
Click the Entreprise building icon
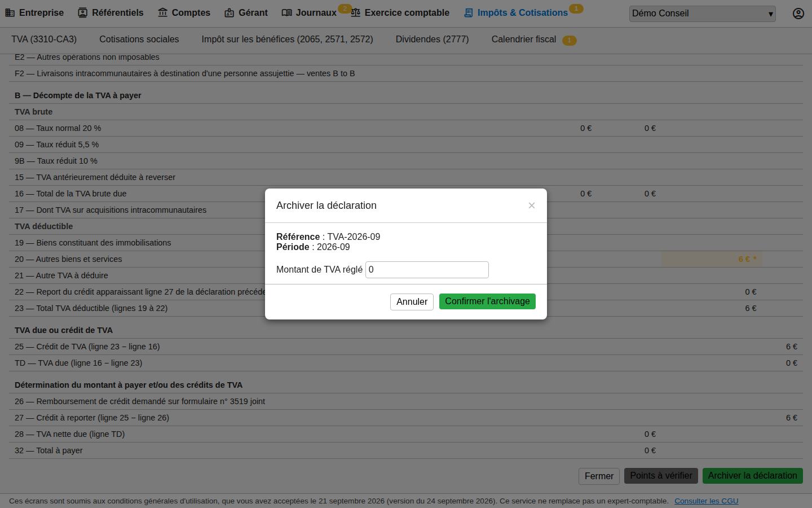coord(10,12)
